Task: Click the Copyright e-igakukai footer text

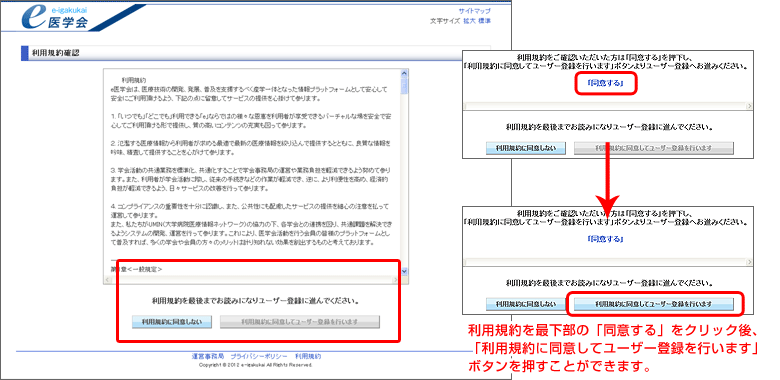Action: pyautogui.click(x=256, y=365)
